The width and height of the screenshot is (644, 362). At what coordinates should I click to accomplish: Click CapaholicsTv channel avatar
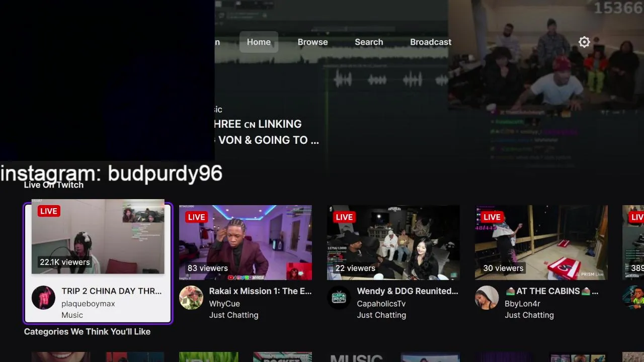(339, 298)
